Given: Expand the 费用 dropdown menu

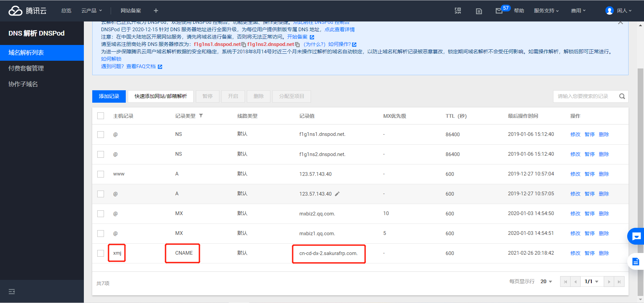Looking at the screenshot, I should 578,11.
